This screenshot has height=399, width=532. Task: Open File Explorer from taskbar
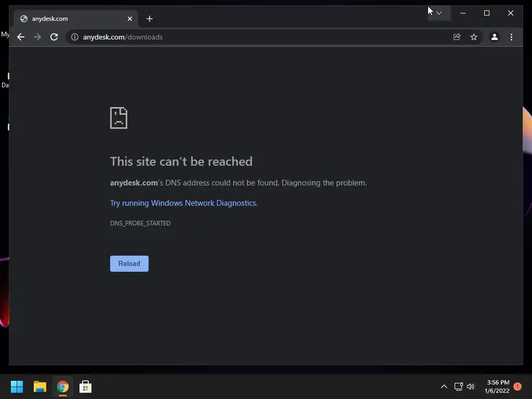pyautogui.click(x=39, y=387)
